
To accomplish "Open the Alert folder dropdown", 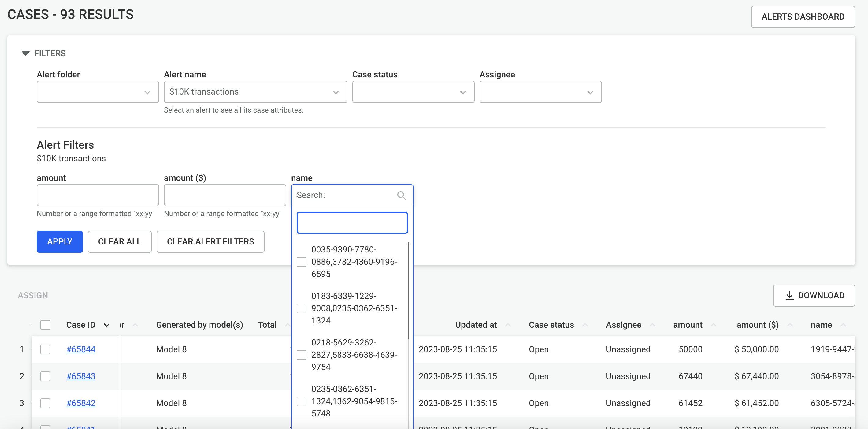I will (x=97, y=92).
